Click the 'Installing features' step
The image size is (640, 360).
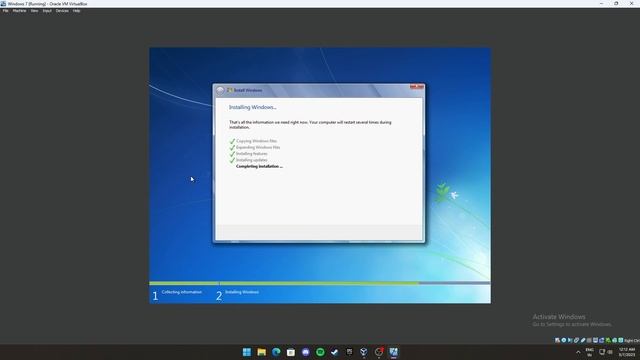[251, 154]
